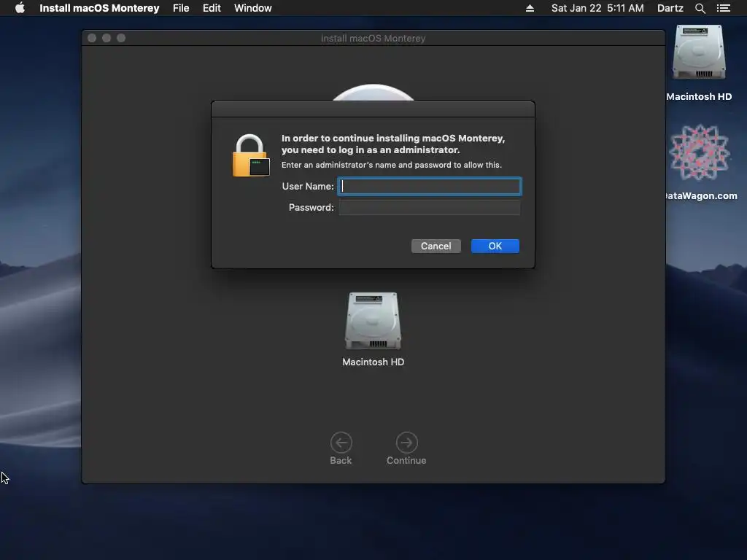Select Macintosh HD disk in installer window
This screenshot has width=747, height=560.
tap(373, 321)
